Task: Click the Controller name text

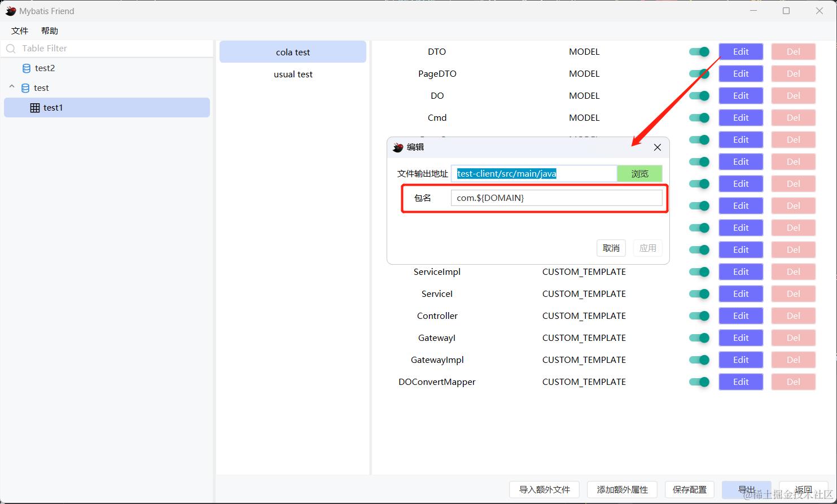Action: click(437, 316)
